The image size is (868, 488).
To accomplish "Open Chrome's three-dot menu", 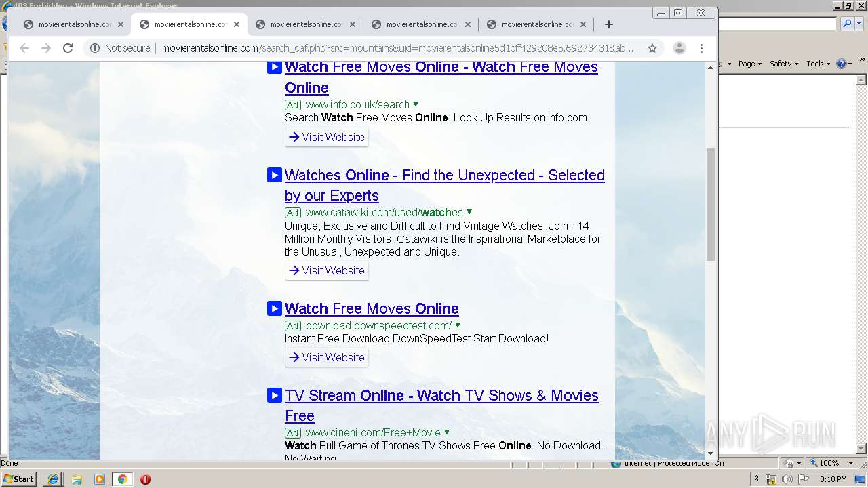I will click(x=702, y=48).
